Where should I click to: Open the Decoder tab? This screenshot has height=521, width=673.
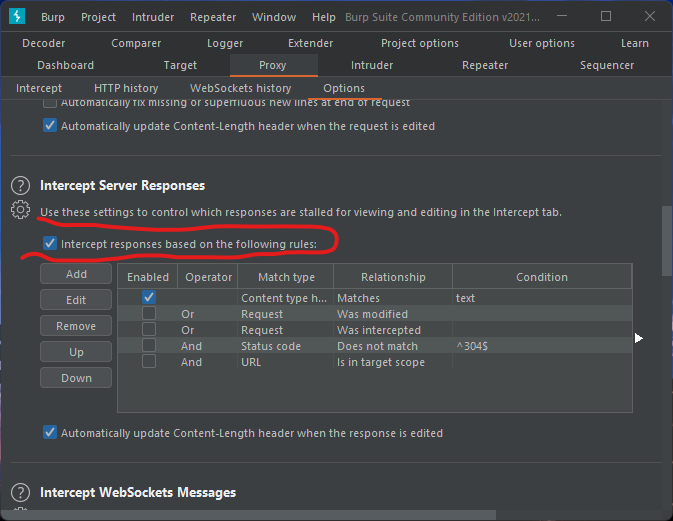pyautogui.click(x=44, y=43)
